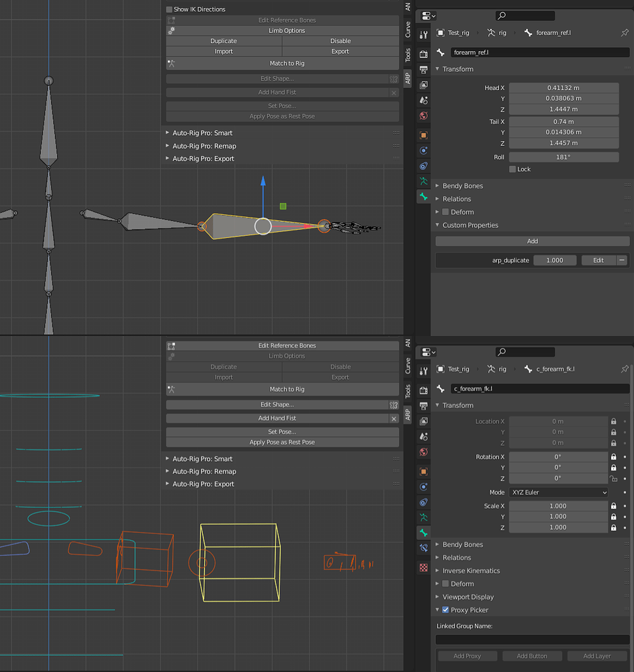Image resolution: width=634 pixels, height=672 pixels.
Task: Adjust the arp_duplicate 1.000 value field
Action: [x=555, y=260]
